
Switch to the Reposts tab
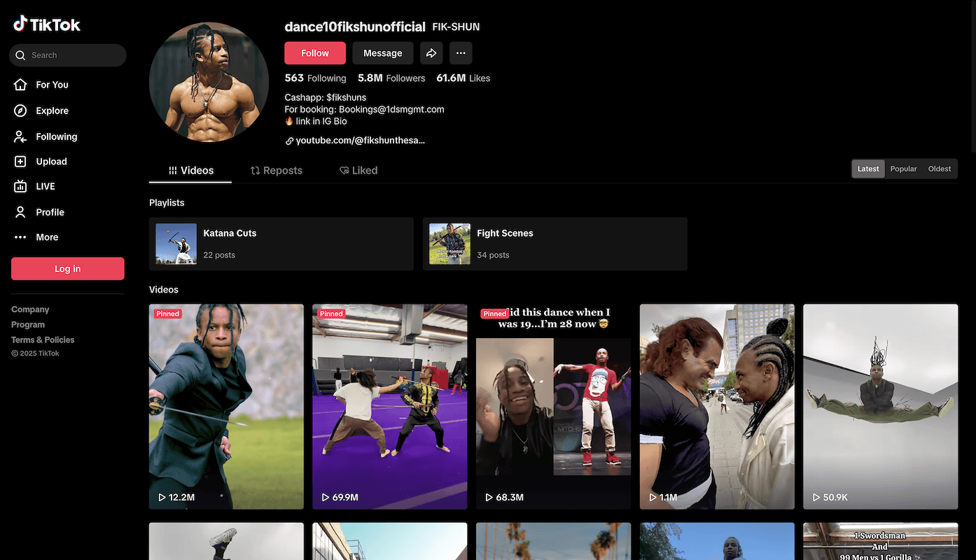[x=277, y=170]
